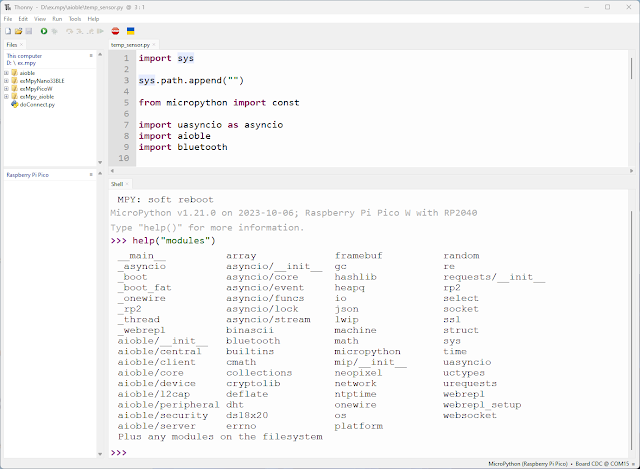The image size is (640, 469).
Task: Expand the exMpy_aioble folder node
Action: pyautogui.click(x=6, y=97)
